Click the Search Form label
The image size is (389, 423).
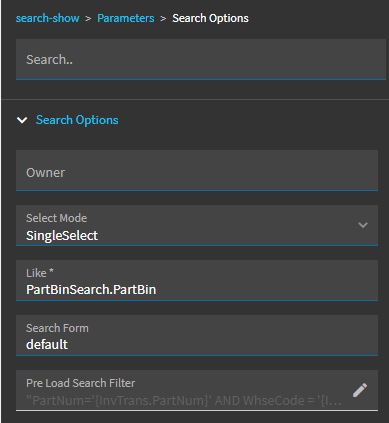(57, 328)
